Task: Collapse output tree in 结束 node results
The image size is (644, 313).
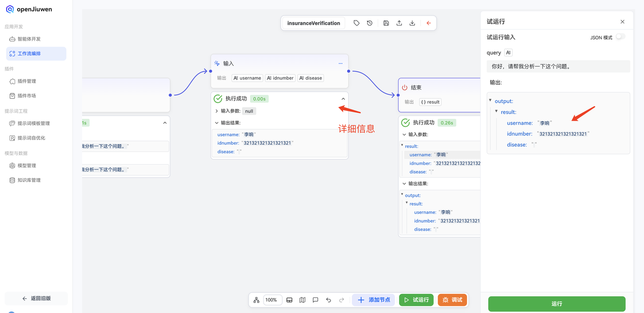Action: click(402, 194)
